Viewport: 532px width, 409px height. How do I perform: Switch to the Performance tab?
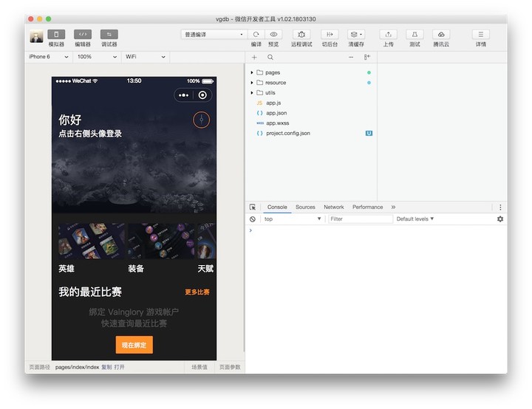point(367,207)
